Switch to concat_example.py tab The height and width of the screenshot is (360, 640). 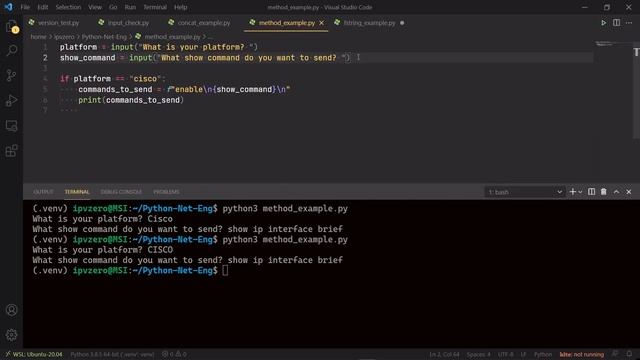[x=203, y=23]
